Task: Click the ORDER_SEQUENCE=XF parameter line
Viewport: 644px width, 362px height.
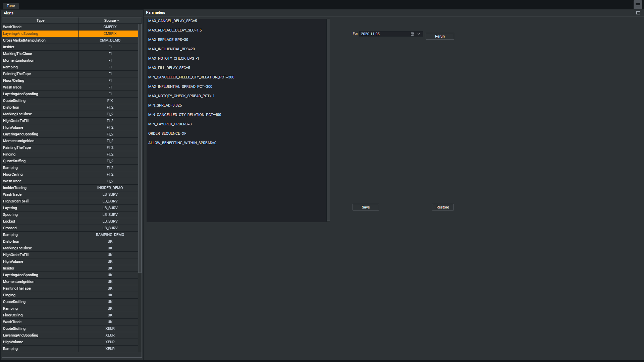Action: 167,133
